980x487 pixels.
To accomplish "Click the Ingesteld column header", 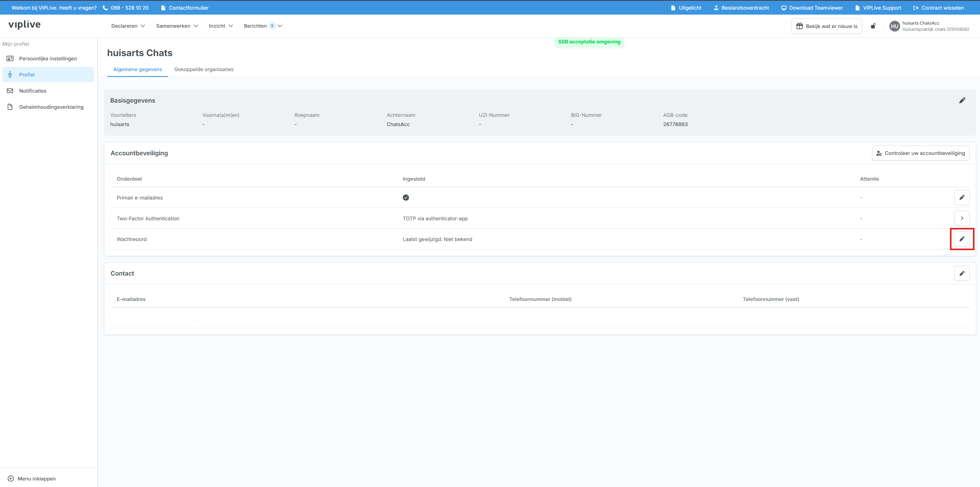I will point(414,179).
